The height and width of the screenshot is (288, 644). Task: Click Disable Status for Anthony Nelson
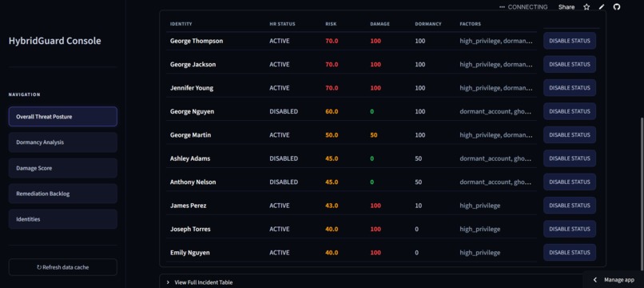point(570,182)
